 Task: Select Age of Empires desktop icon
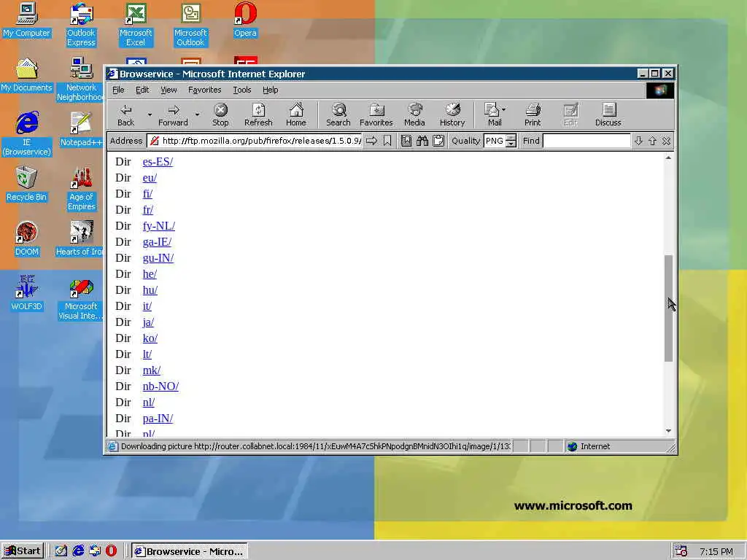pyautogui.click(x=81, y=189)
